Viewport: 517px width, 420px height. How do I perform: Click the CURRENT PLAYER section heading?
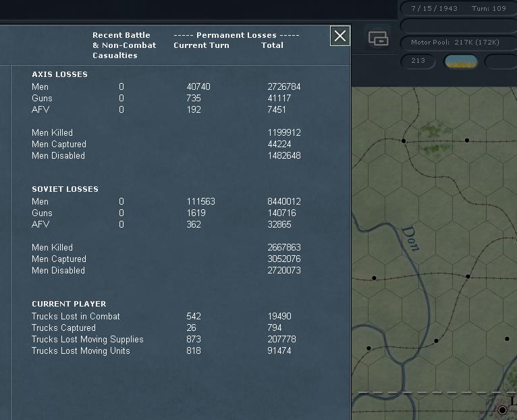coord(69,304)
